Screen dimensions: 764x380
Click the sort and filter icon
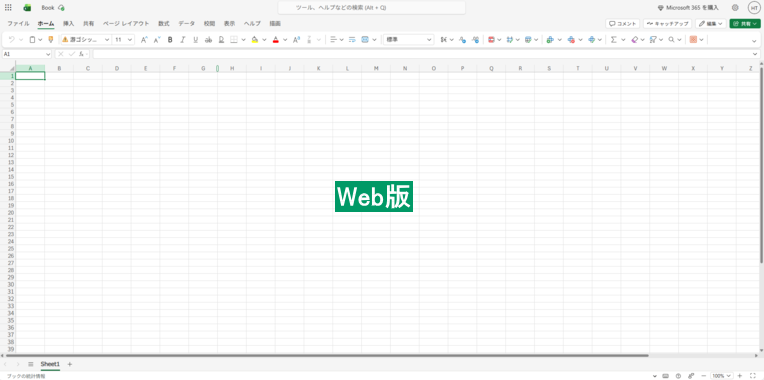[653, 40]
